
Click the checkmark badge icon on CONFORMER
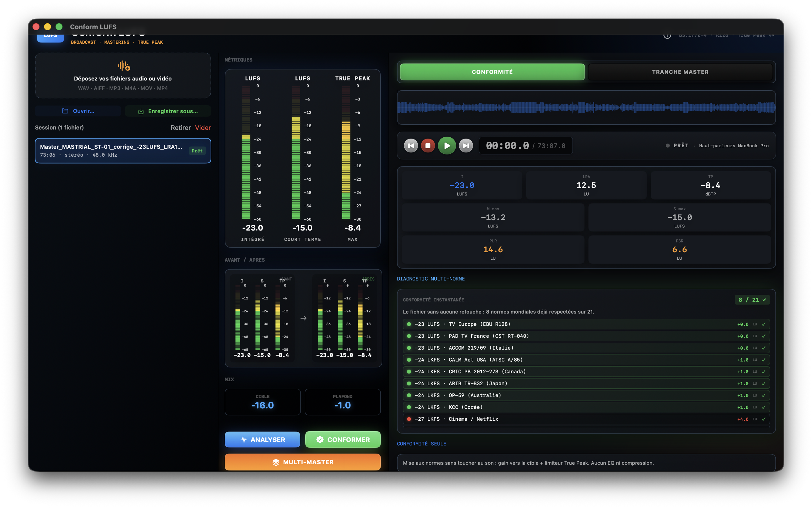click(320, 439)
